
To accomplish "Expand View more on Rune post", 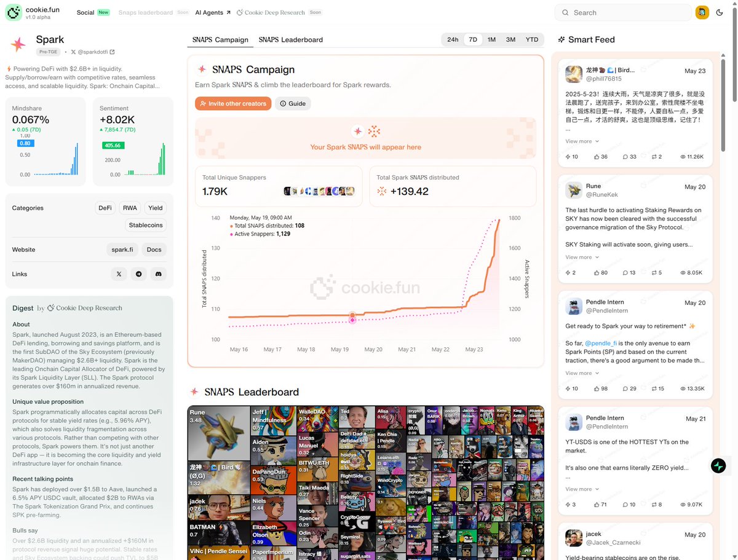I will tap(582, 258).
